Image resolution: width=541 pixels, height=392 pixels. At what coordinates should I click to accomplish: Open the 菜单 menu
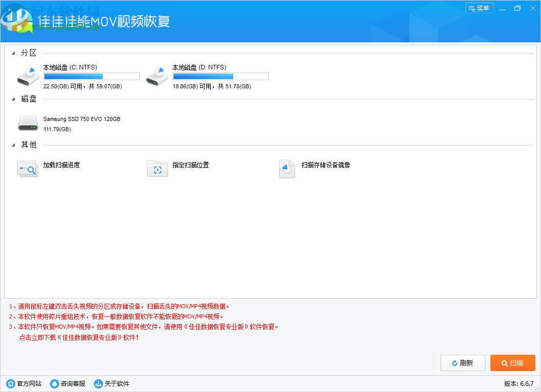[479, 8]
